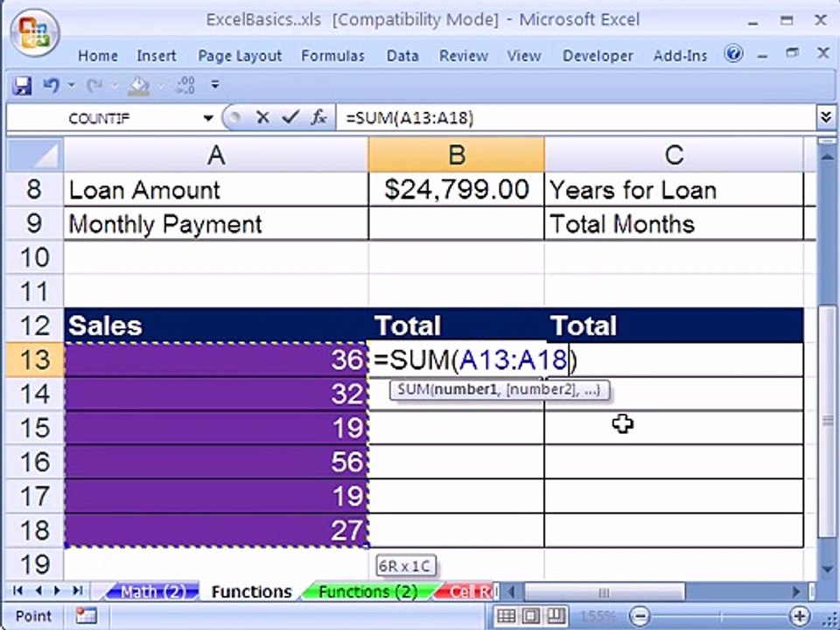Image resolution: width=840 pixels, height=630 pixels.
Task: Click the cell containing 56
Action: 216,461
